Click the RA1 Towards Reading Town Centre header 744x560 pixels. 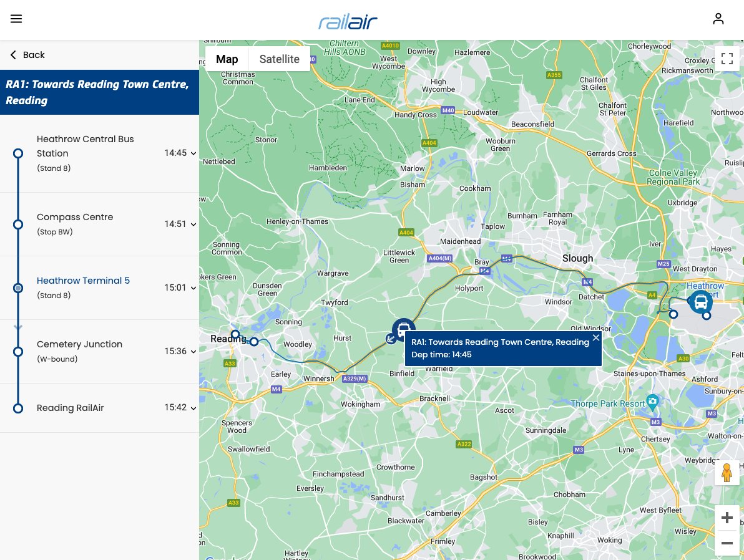point(100,92)
